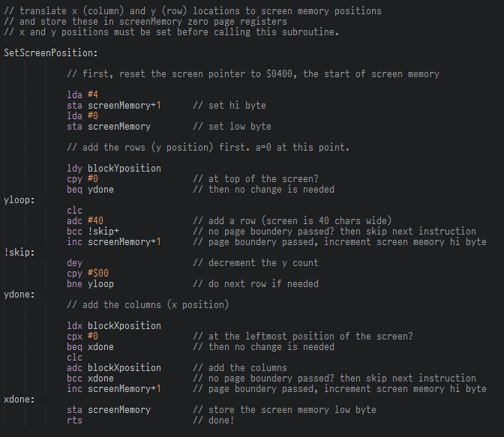Screen dimensions: 504x437
Task: Click the !skip label definition
Action: (19, 253)
